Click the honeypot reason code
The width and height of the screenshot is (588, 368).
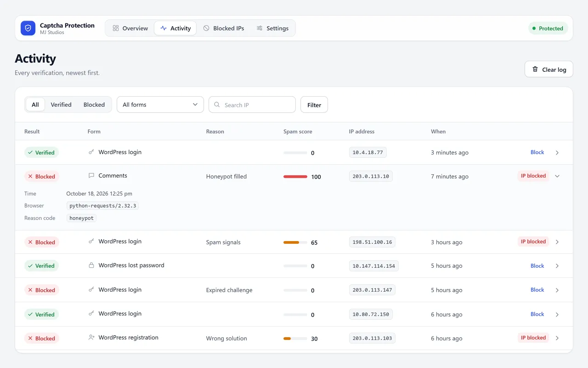(81, 218)
